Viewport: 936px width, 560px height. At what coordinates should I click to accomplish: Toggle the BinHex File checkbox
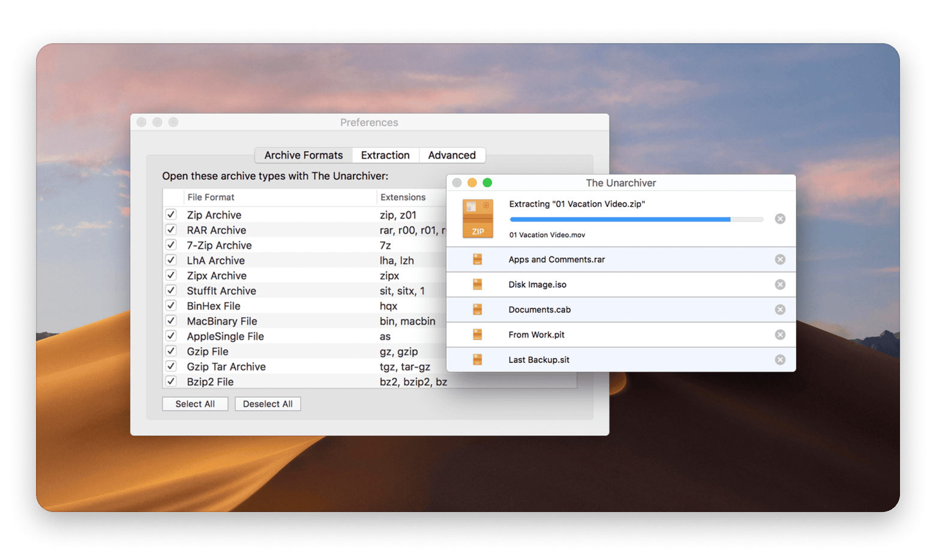(171, 306)
